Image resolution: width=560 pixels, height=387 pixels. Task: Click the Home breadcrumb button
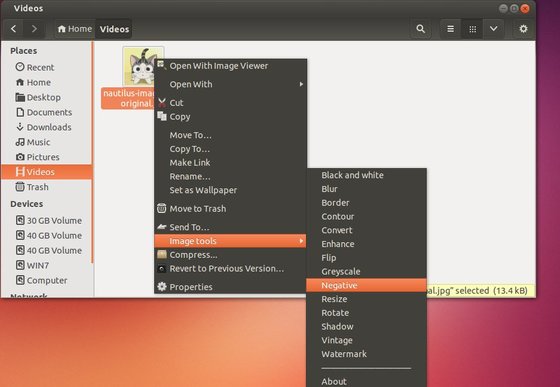(x=75, y=29)
